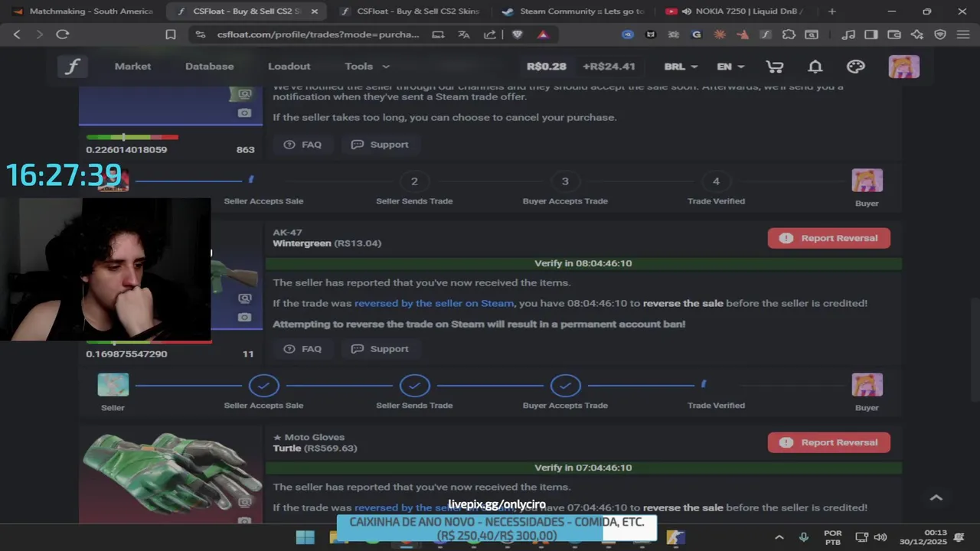Click the R$0.28 balance
Viewport: 980px width, 551px height.
(x=547, y=67)
